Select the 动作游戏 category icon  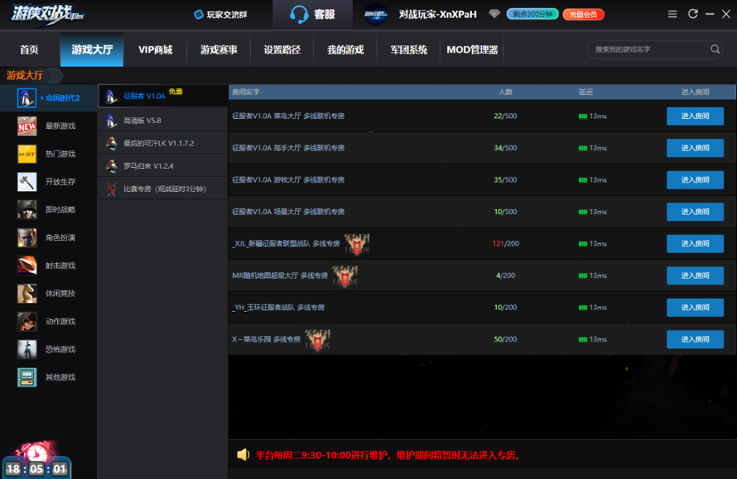pos(27,322)
